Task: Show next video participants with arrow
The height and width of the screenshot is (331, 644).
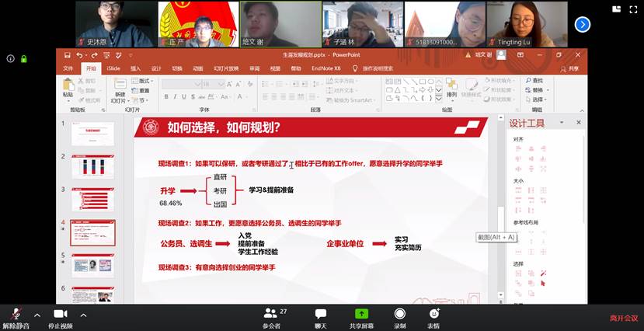Action: point(582,24)
